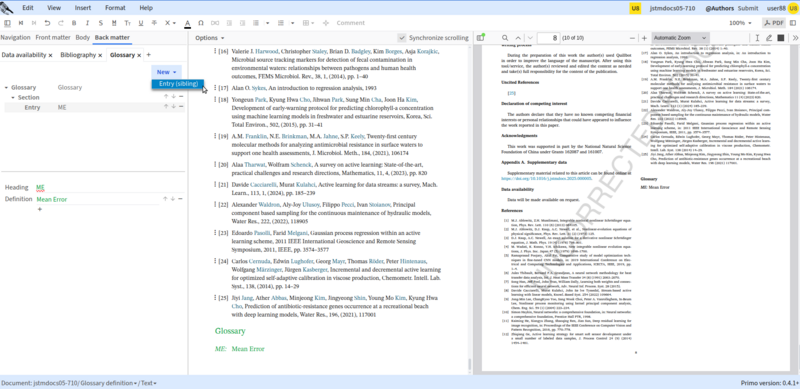Click the PDF preview button
This screenshot has width=800, height=389.
pos(774,23)
